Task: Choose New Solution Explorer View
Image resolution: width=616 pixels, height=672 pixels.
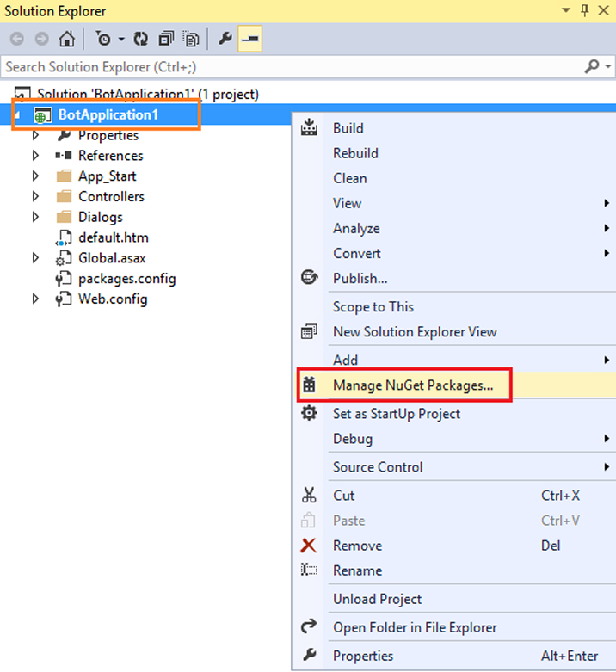Action: pyautogui.click(x=454, y=332)
